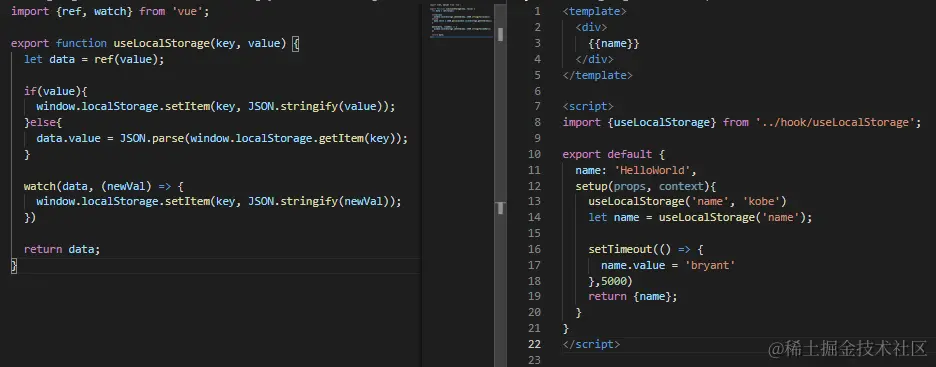Click the upper scrollbar thumb beside the minimap

click(x=500, y=34)
